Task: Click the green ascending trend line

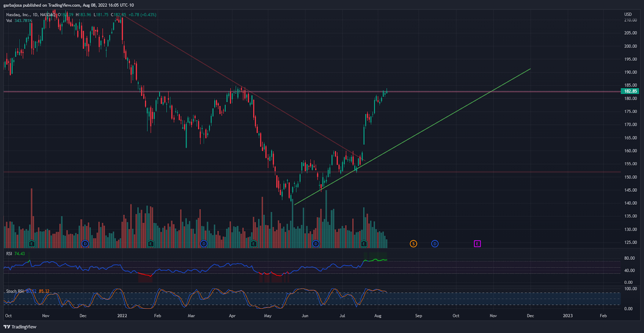Action: tap(413, 137)
